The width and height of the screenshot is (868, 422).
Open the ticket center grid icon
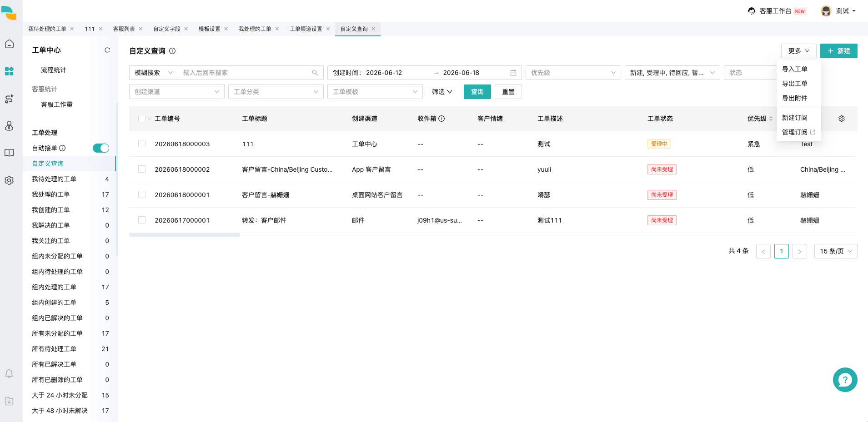pyautogui.click(x=9, y=71)
